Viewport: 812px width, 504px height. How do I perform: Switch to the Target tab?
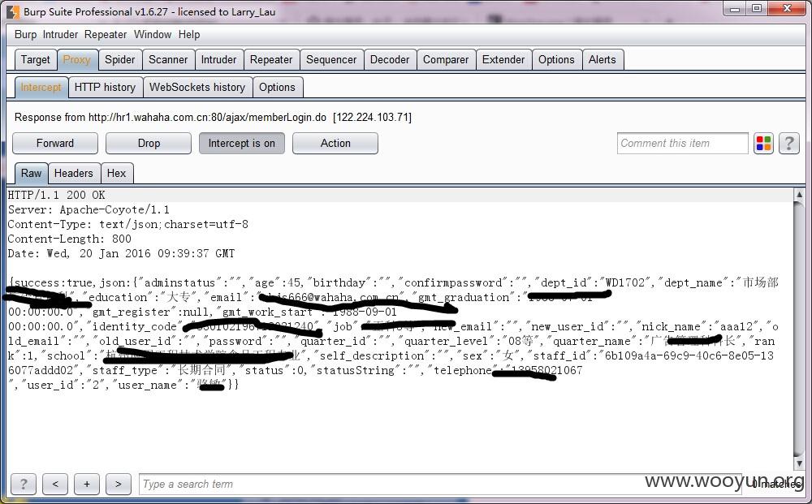point(36,59)
